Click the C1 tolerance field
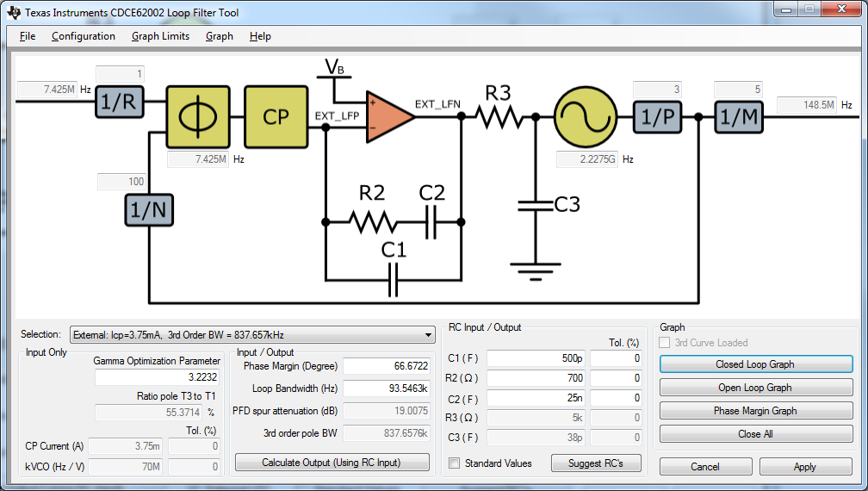 616,358
